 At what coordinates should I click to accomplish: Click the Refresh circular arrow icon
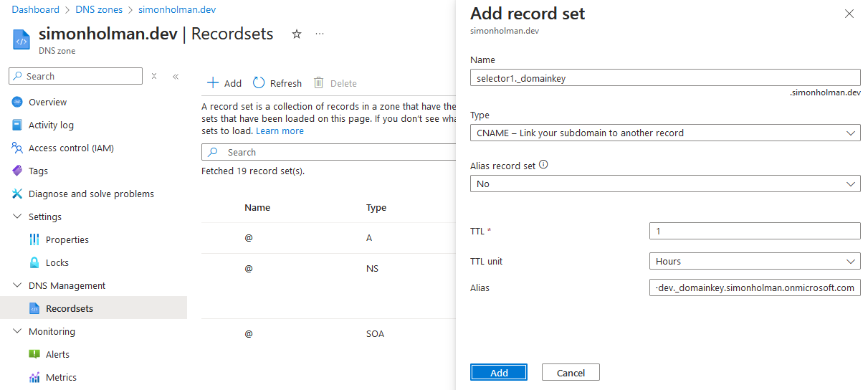259,82
